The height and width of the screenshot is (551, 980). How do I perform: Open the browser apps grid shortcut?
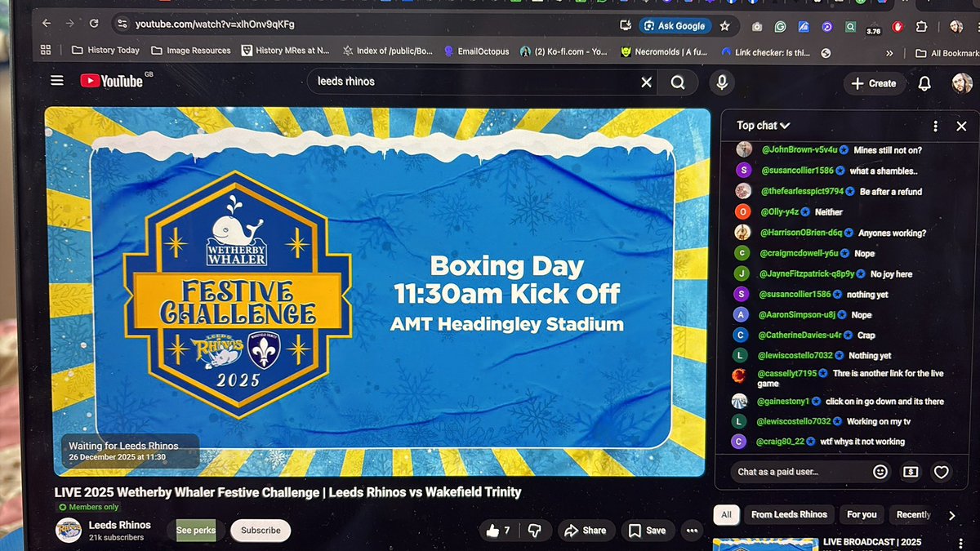click(x=46, y=50)
